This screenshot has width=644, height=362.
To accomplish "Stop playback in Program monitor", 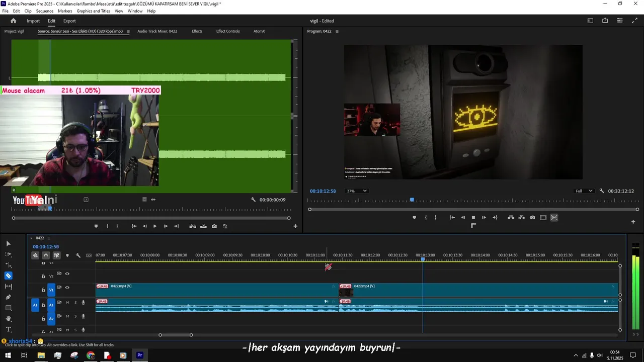I will 473,218.
